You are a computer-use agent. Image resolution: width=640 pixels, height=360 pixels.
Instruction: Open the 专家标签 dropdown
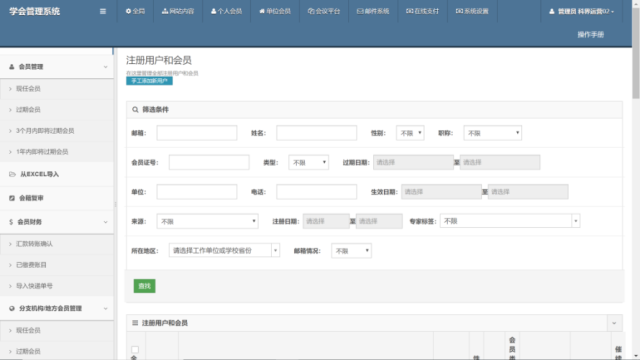pos(510,221)
